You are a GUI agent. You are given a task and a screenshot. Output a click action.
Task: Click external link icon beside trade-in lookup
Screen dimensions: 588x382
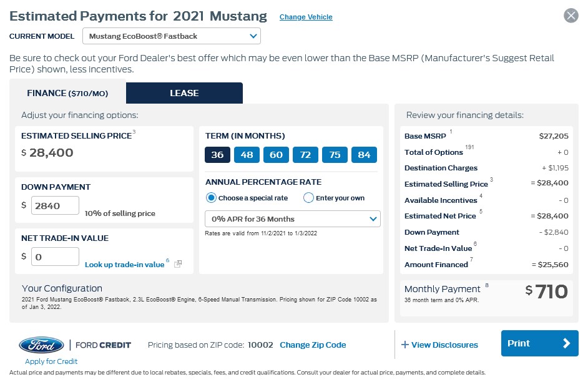click(178, 264)
